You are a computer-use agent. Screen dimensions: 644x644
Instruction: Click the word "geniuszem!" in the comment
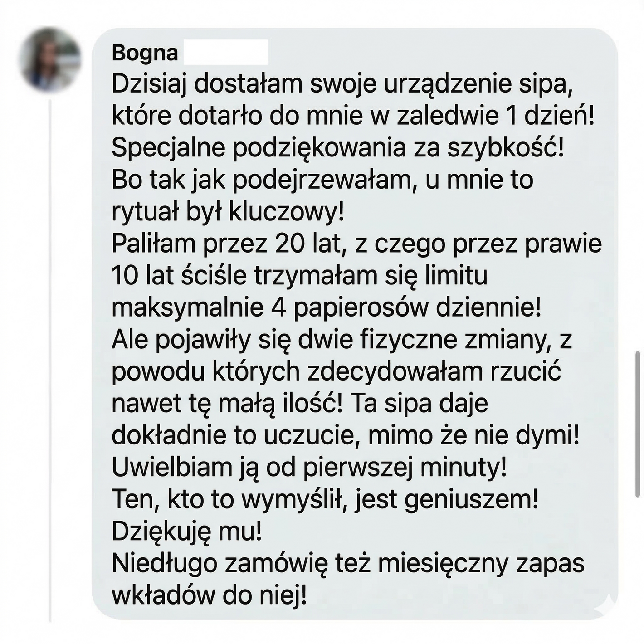[x=470, y=500]
